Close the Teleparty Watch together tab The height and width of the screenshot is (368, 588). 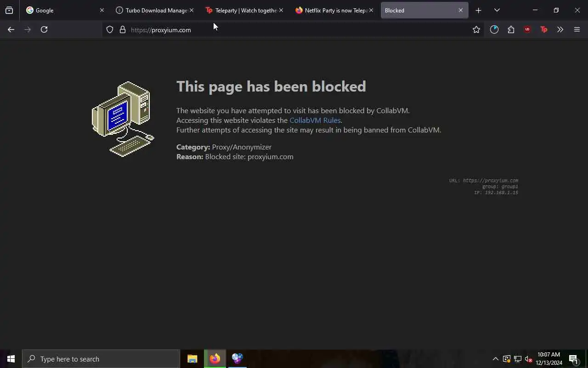pos(281,10)
